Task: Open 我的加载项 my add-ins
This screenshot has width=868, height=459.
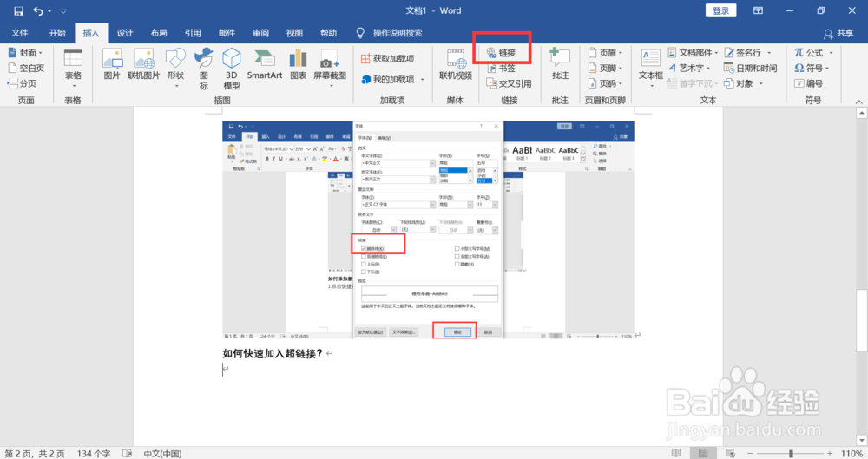Action: 392,79
